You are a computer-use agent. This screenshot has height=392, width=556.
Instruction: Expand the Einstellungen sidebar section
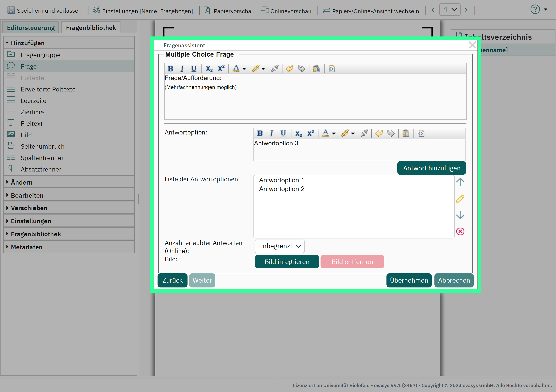click(x=69, y=221)
